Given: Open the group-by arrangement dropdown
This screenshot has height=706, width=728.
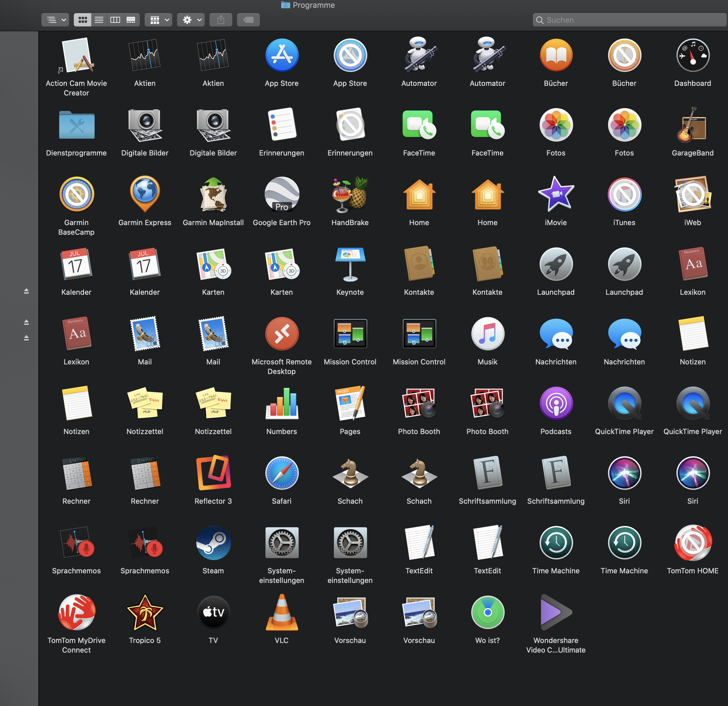Looking at the screenshot, I should 159,20.
